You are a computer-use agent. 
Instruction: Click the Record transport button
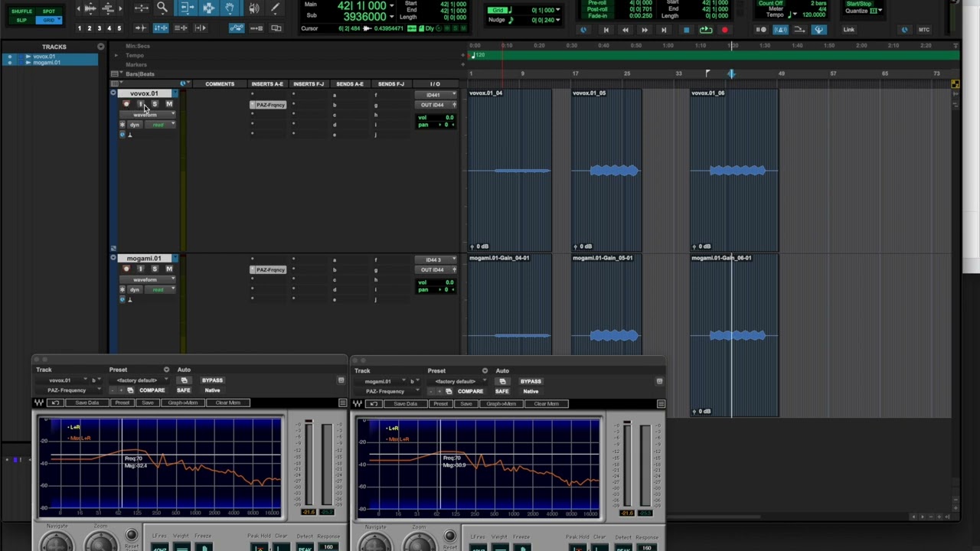[x=724, y=30]
